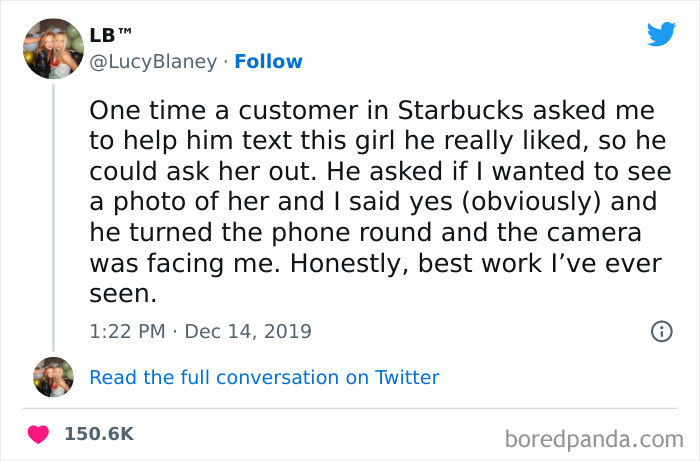Click the Twitter bird logo

pos(661,34)
